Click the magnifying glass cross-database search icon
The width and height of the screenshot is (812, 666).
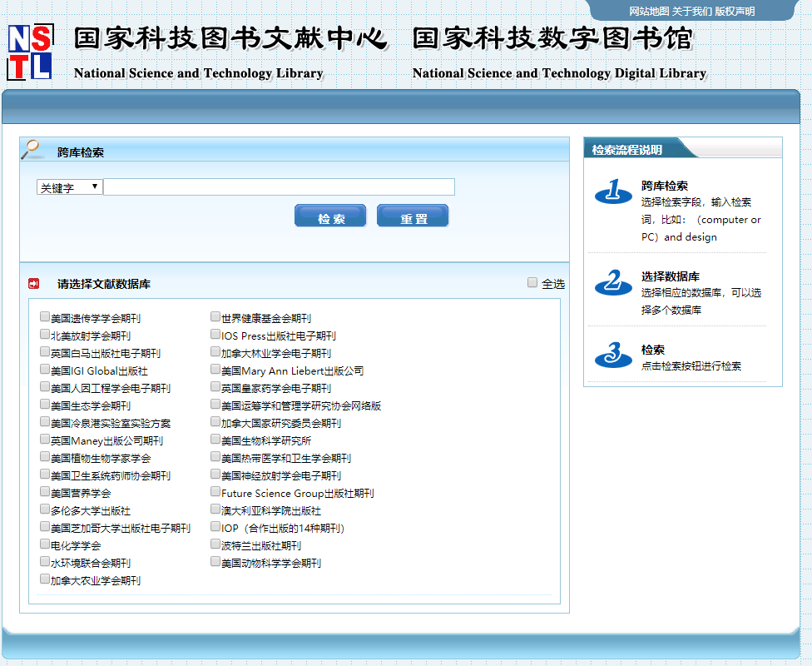(x=32, y=150)
